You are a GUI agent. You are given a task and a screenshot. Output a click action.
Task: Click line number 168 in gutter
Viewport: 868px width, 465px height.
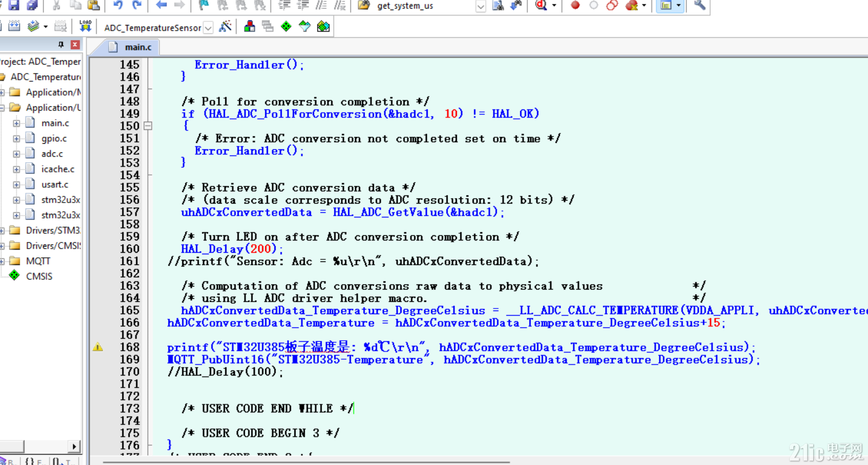pos(129,347)
